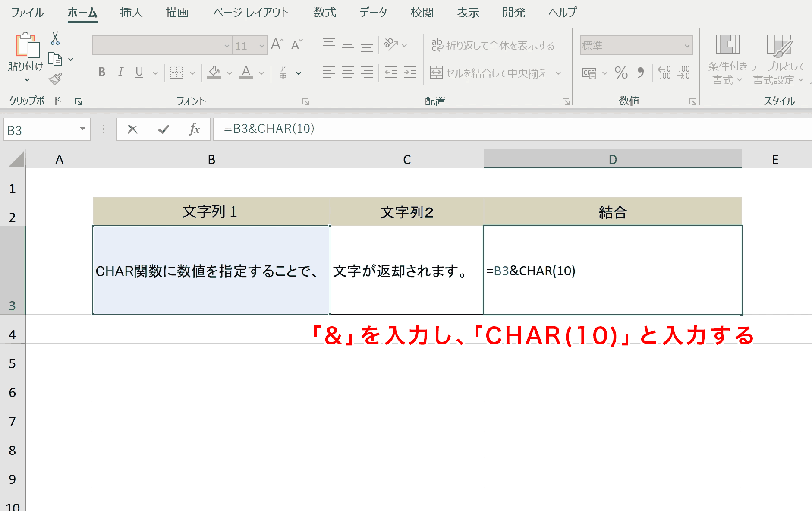Open underline style dropdown arrow
The width and height of the screenshot is (812, 511).
[x=155, y=73]
